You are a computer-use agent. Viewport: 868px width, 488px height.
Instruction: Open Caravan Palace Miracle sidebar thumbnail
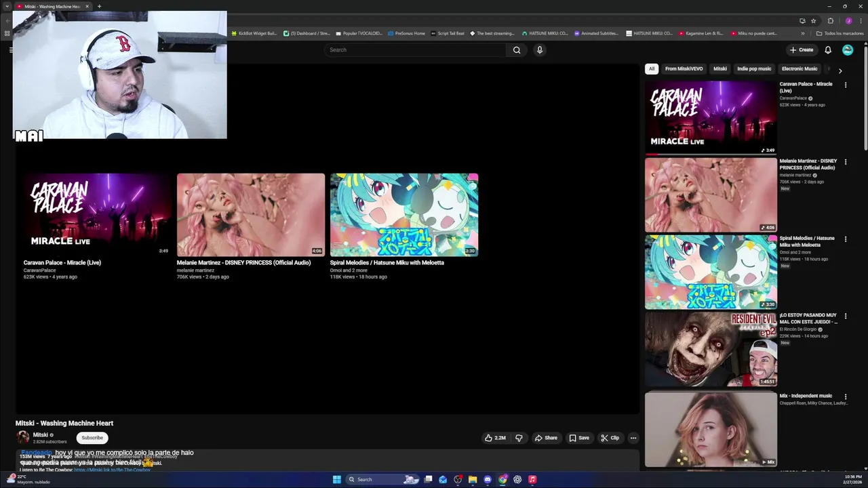[711, 118]
